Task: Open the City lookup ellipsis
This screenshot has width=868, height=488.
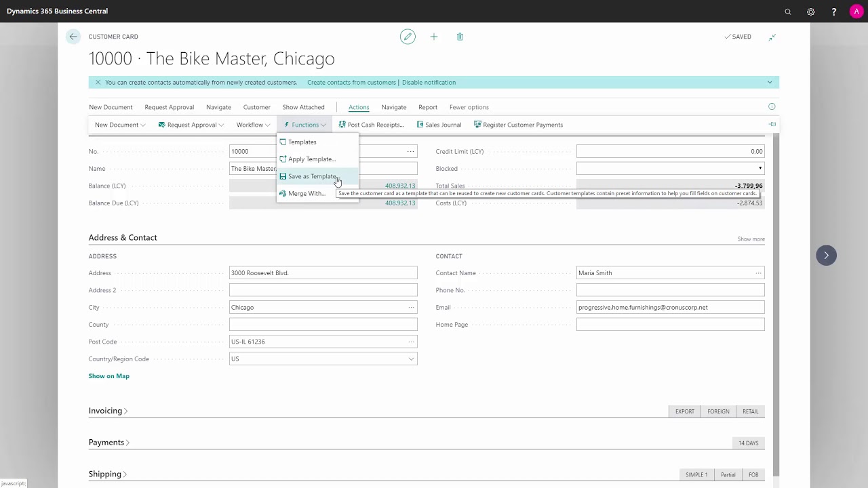Action: [x=410, y=308]
